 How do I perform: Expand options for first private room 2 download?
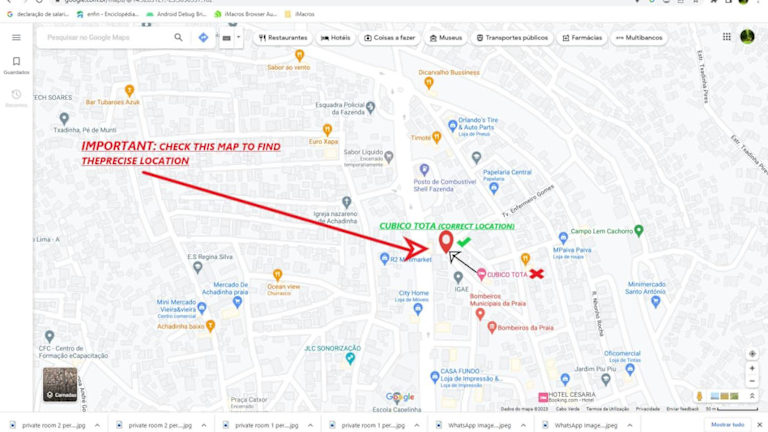(x=97, y=425)
